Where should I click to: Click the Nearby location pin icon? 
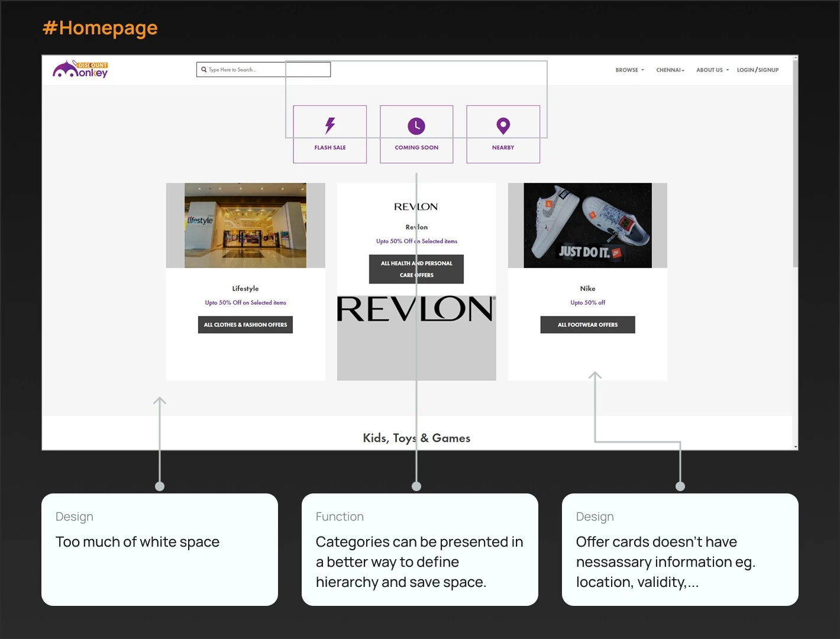(503, 125)
